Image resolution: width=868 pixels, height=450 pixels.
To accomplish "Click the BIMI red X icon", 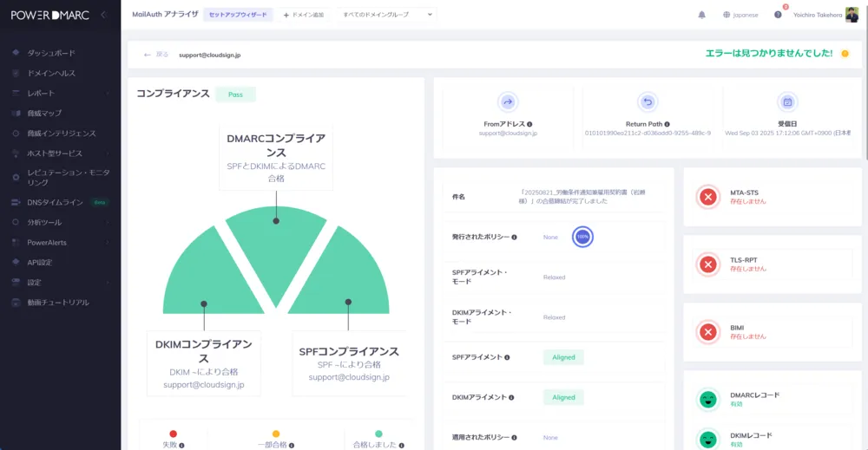I will pyautogui.click(x=708, y=332).
